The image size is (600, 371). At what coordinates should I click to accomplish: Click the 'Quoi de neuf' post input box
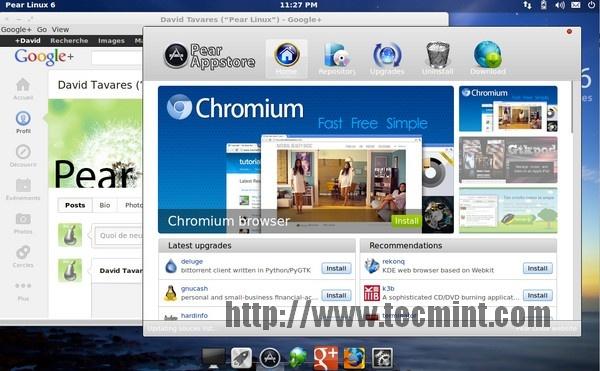pyautogui.click(x=119, y=235)
